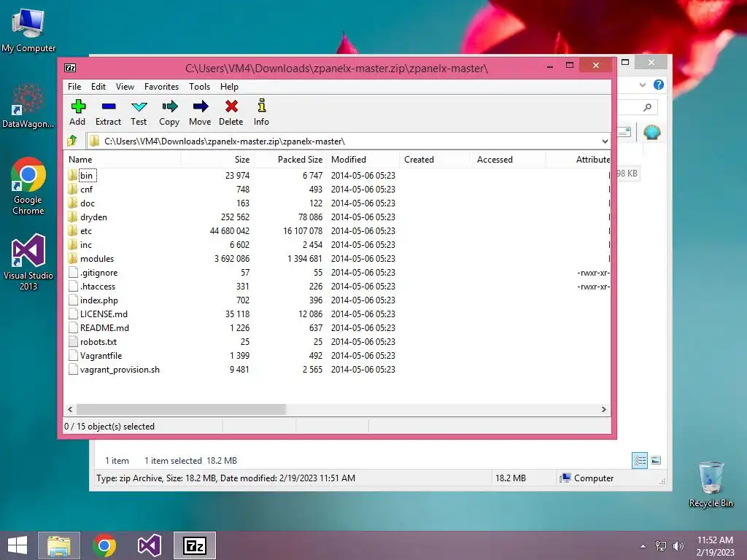Expand the Explorer ribbon chevron
Image resolution: width=747 pixels, height=560 pixels.
(x=642, y=85)
